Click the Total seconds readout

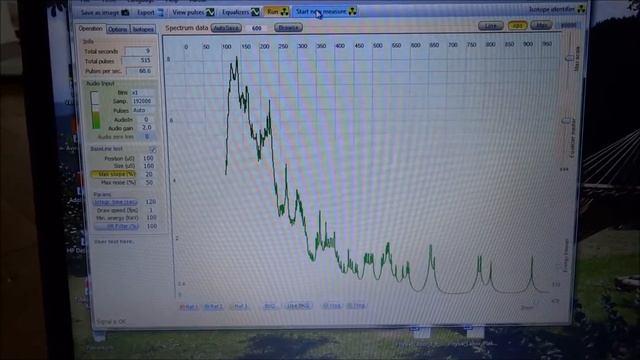click(x=138, y=51)
